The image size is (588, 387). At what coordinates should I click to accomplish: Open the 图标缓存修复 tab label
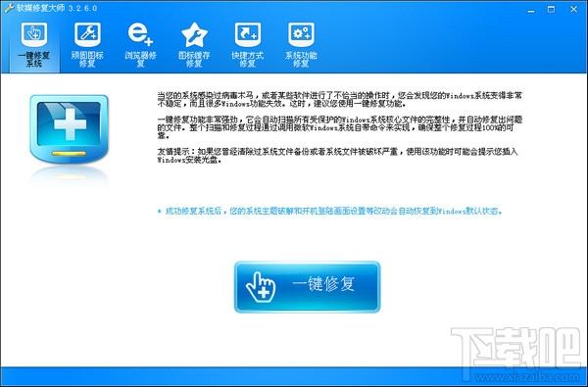(194, 59)
